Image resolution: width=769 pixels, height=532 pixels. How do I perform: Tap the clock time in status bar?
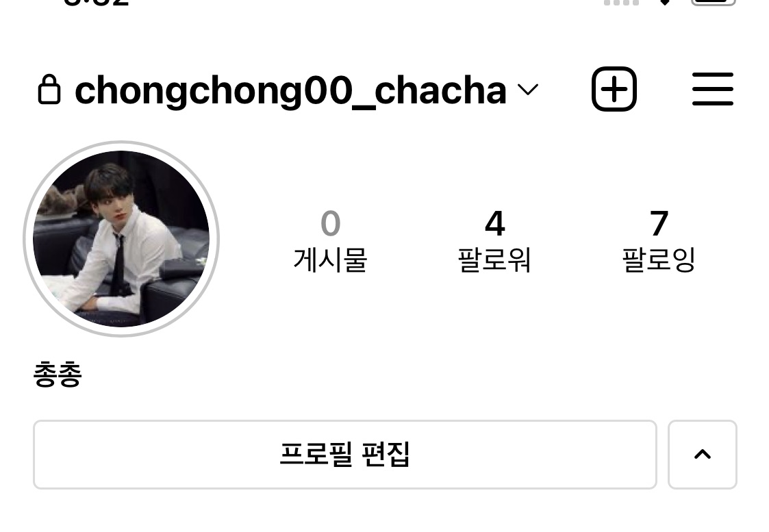tap(96, 3)
